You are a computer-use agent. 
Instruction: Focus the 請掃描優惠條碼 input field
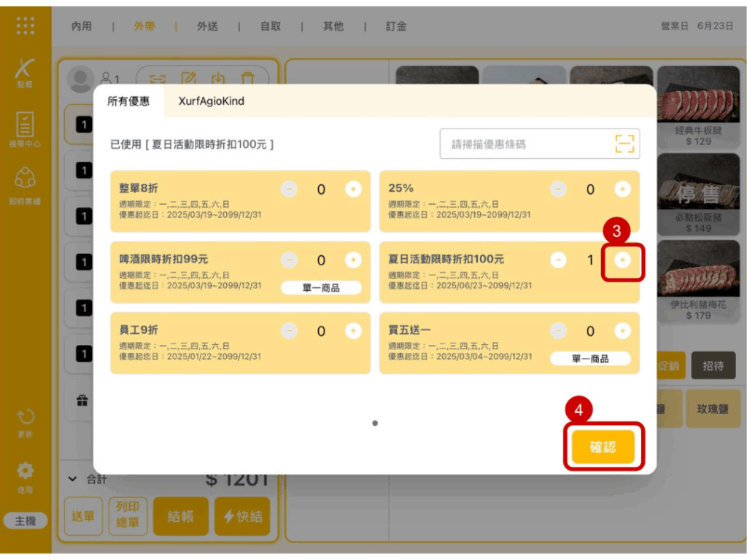click(525, 144)
